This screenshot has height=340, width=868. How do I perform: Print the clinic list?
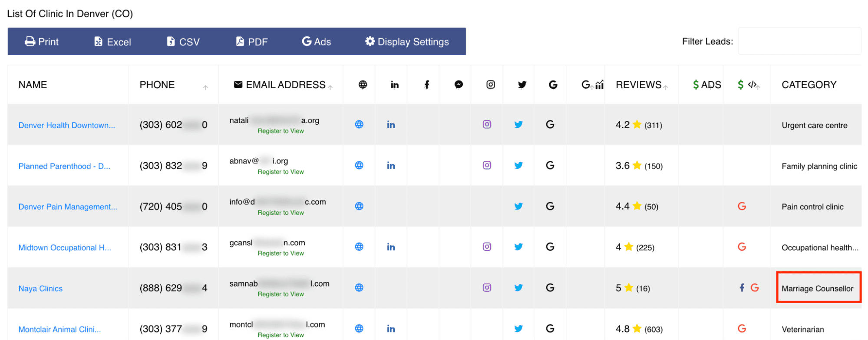pyautogui.click(x=42, y=42)
